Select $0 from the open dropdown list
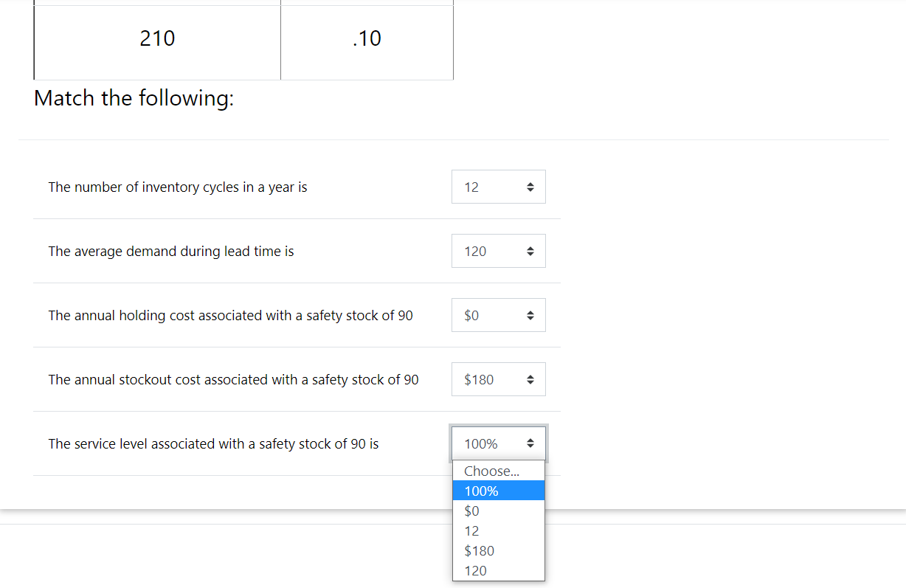The width and height of the screenshot is (906, 588). point(471,511)
